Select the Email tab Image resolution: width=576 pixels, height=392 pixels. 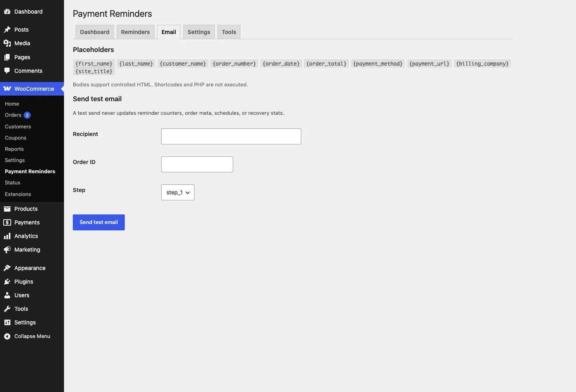coord(169,32)
